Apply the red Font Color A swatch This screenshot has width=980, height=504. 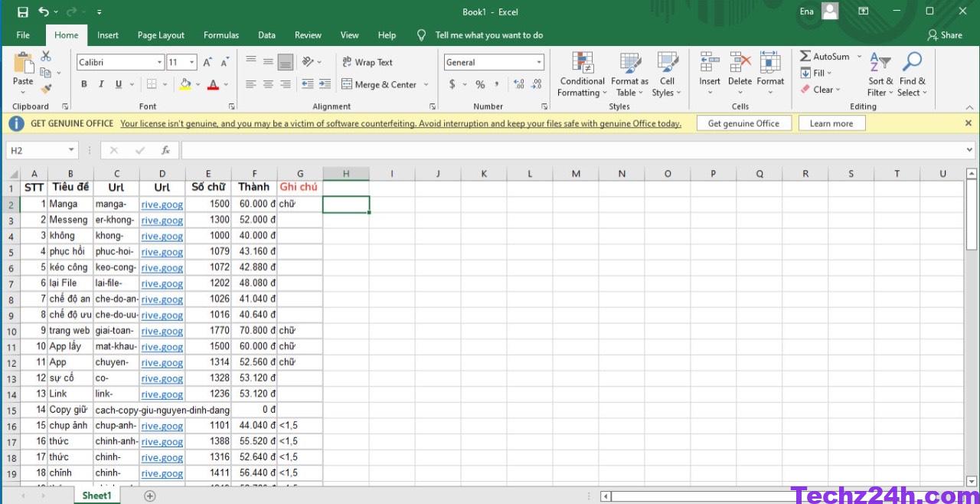tap(213, 84)
